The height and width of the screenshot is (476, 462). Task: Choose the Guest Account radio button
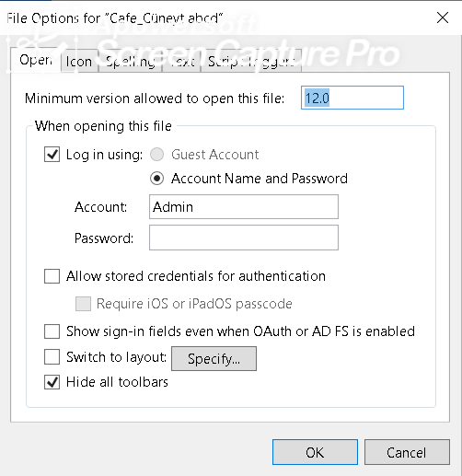pyautogui.click(x=156, y=155)
